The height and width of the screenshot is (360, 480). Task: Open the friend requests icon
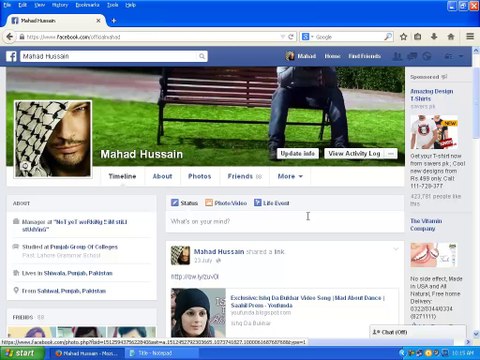click(x=397, y=56)
